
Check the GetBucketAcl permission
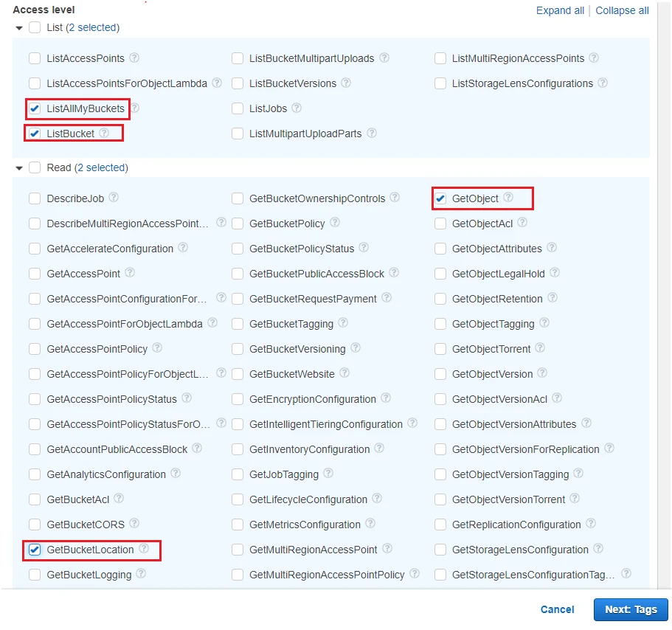pyautogui.click(x=35, y=499)
